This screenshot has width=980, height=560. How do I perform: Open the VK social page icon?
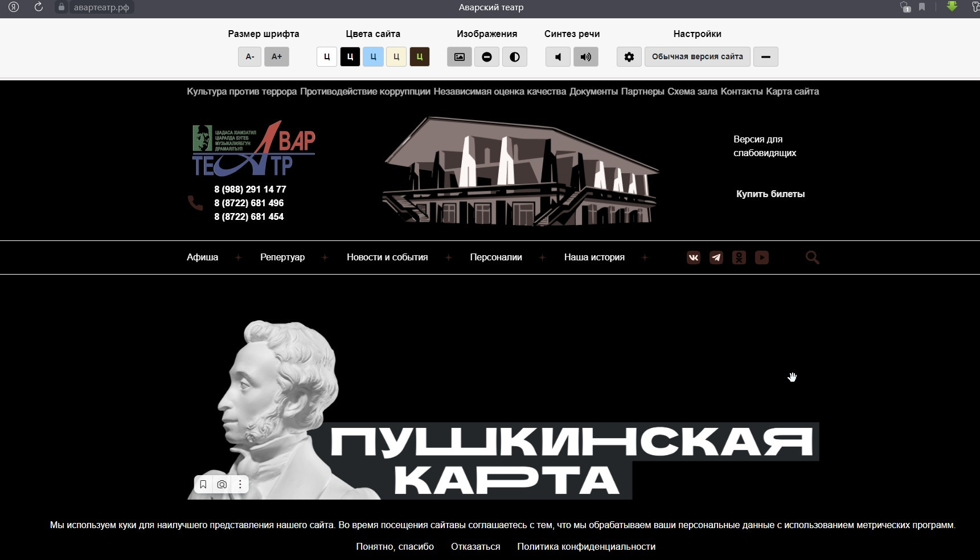coord(694,257)
